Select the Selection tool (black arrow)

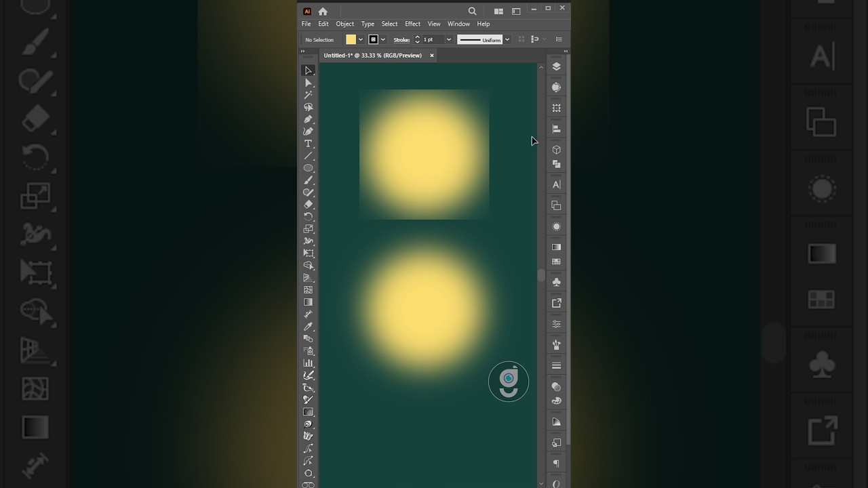[308, 70]
